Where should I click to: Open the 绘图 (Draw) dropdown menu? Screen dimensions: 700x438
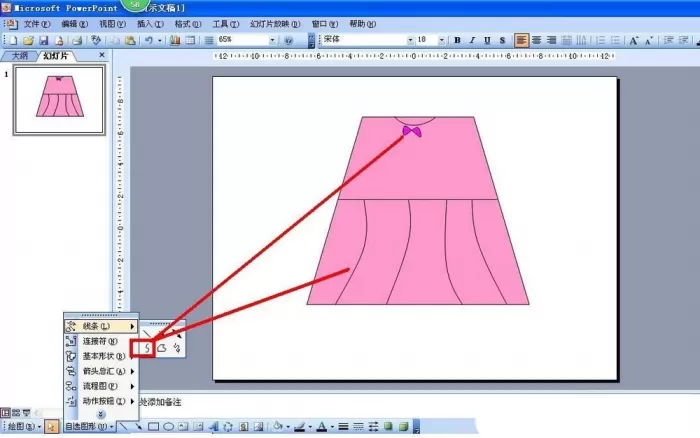pos(24,427)
